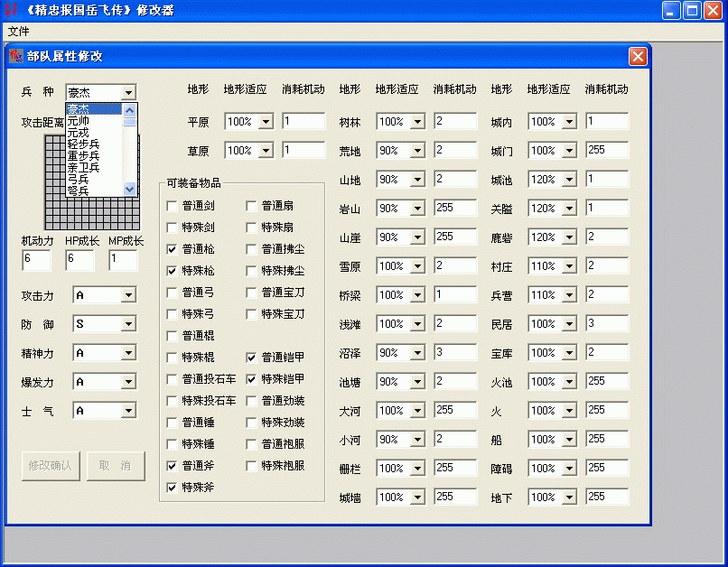Click the MP成长 input field
728x567 pixels.
[124, 260]
